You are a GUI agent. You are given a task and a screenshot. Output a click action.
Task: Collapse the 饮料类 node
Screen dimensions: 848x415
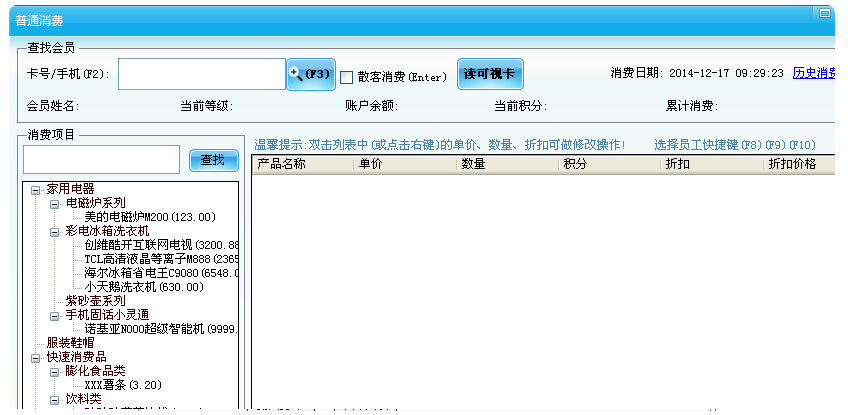tap(55, 400)
